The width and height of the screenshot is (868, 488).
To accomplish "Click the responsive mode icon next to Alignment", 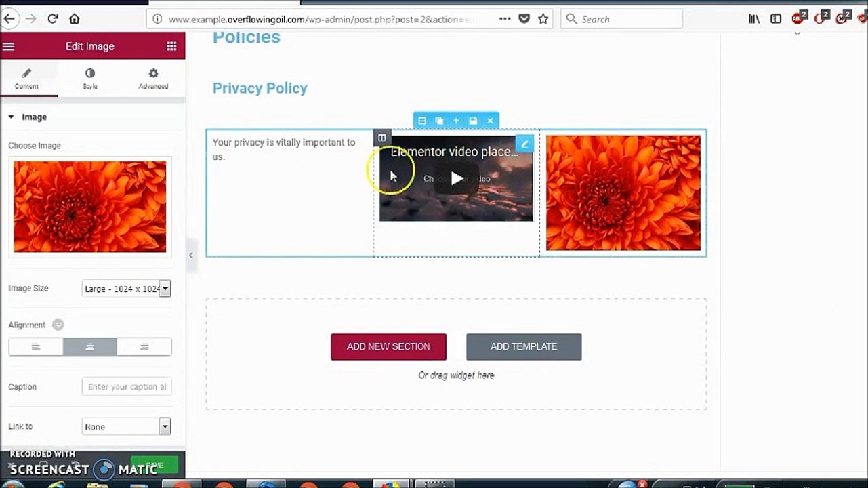I will (x=58, y=325).
